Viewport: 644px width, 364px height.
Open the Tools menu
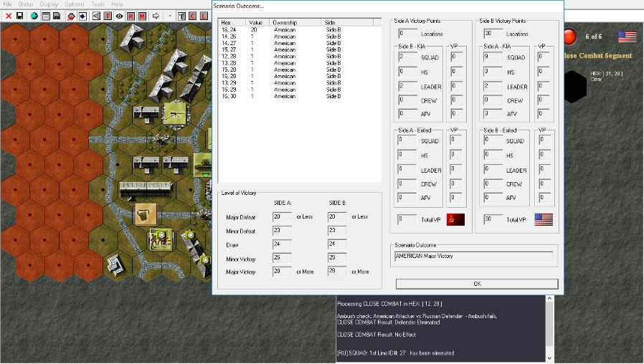click(x=98, y=4)
